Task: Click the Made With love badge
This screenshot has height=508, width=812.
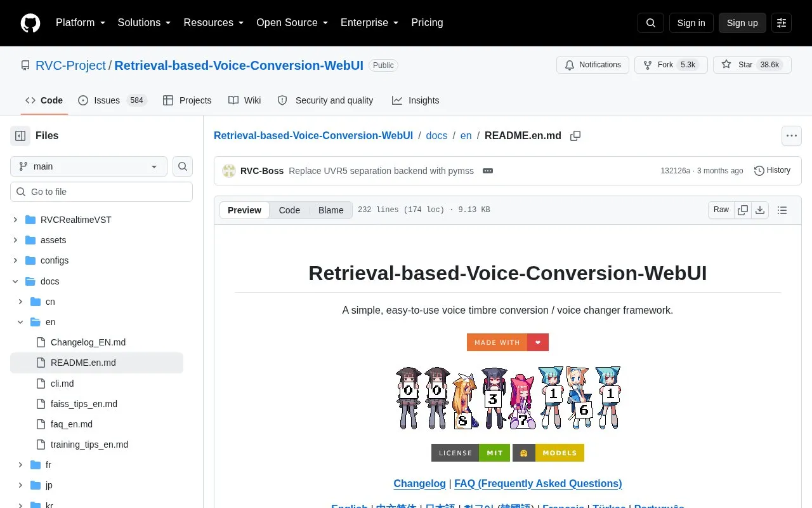Action: [507, 342]
